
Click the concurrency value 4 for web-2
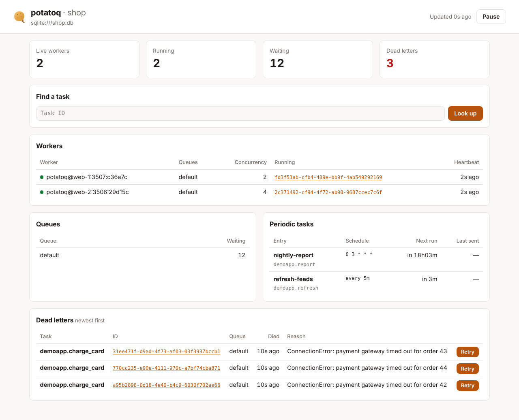coord(265,192)
